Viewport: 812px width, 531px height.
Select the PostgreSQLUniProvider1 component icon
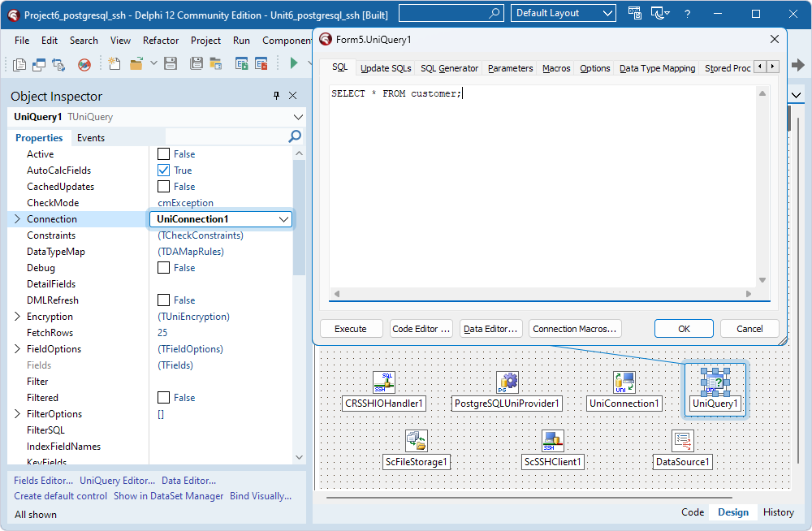tap(508, 382)
